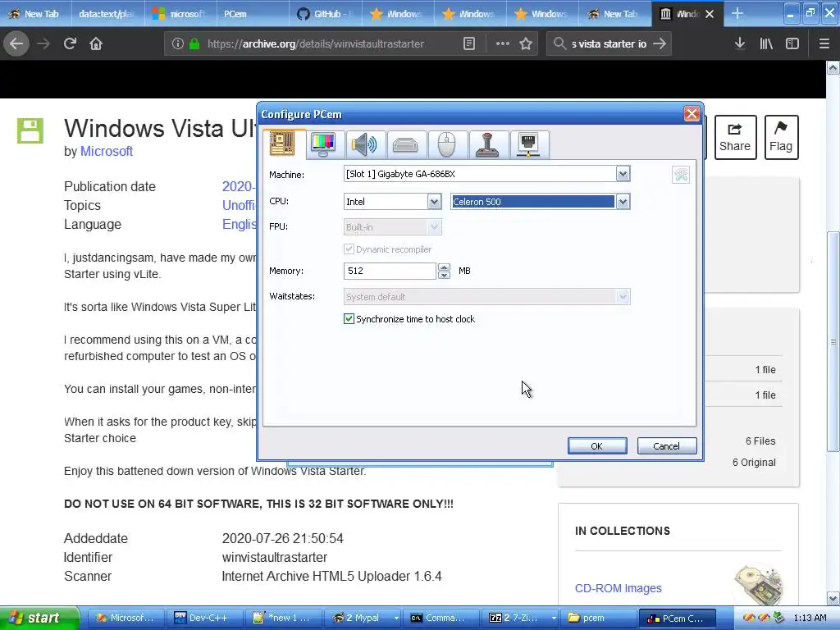The height and width of the screenshot is (630, 840).
Task: Click the disabled FPU Built-in dropdown
Action: click(392, 227)
